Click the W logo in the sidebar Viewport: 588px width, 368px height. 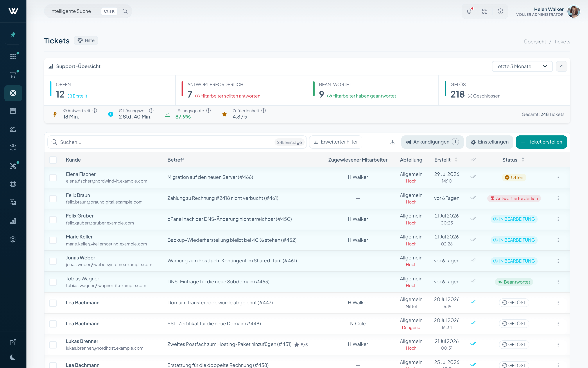pyautogui.click(x=13, y=11)
